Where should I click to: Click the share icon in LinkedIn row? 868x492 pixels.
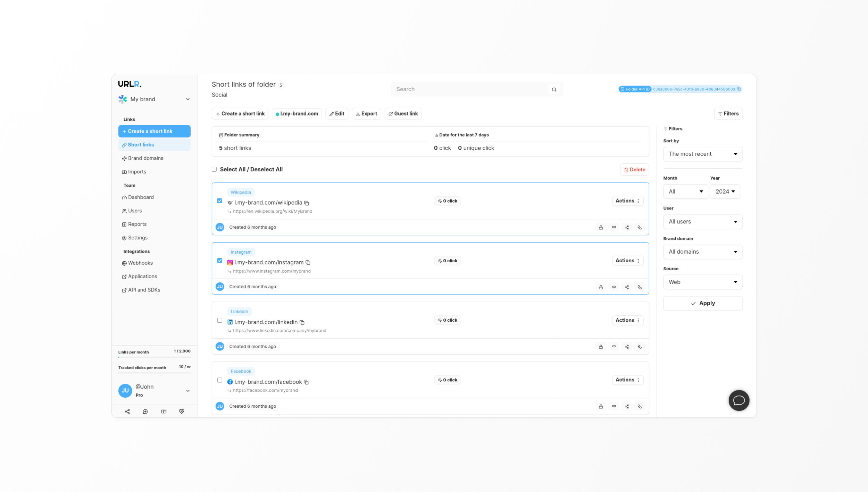coord(627,347)
